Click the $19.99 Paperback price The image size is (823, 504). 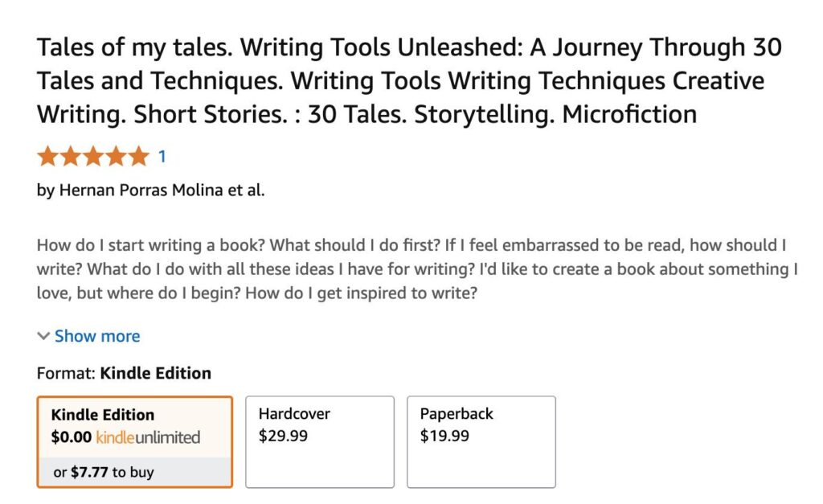point(444,436)
